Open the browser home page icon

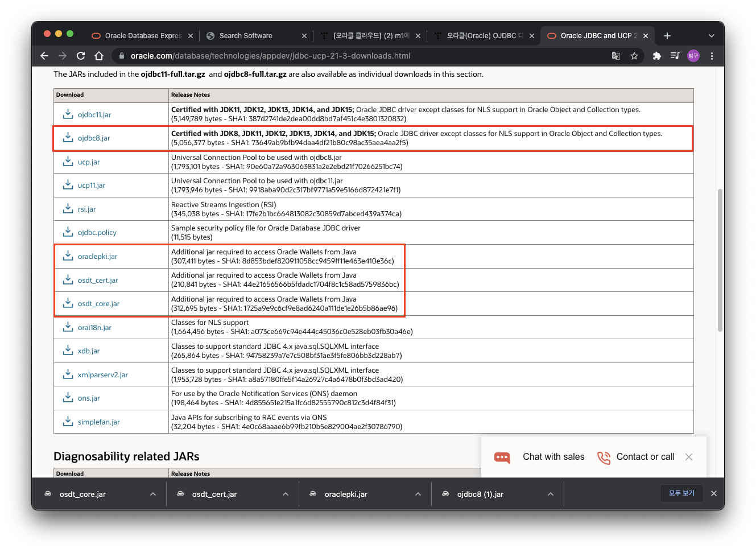(99, 56)
